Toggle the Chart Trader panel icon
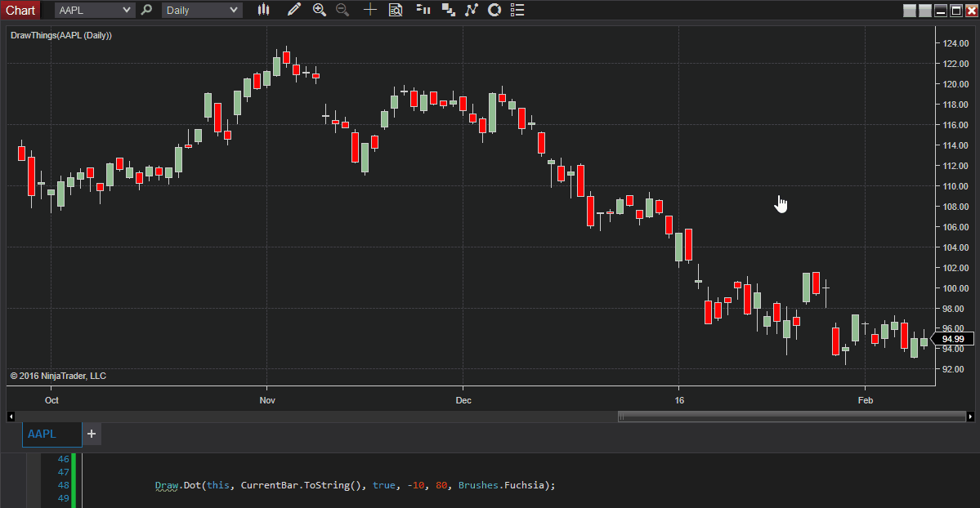The width and height of the screenshot is (980, 508). [423, 9]
